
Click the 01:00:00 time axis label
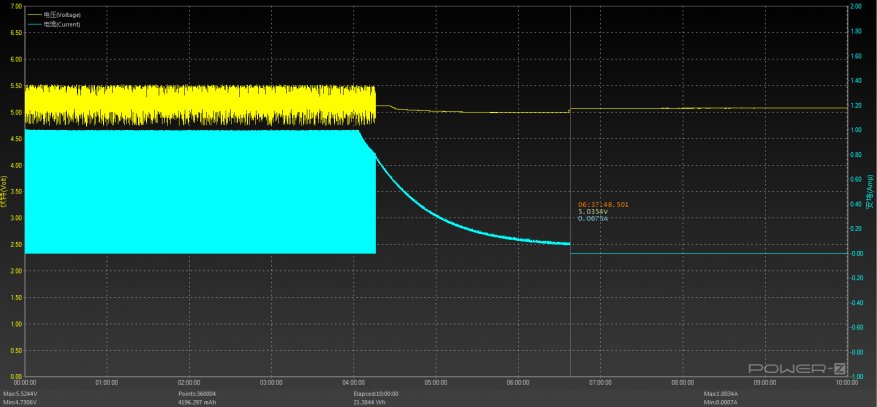[x=107, y=381]
